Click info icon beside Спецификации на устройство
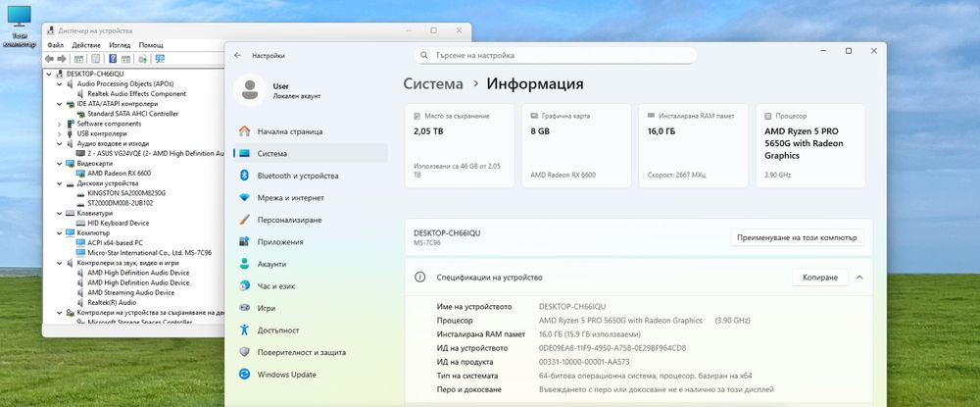Image resolution: width=980 pixels, height=407 pixels. point(420,277)
